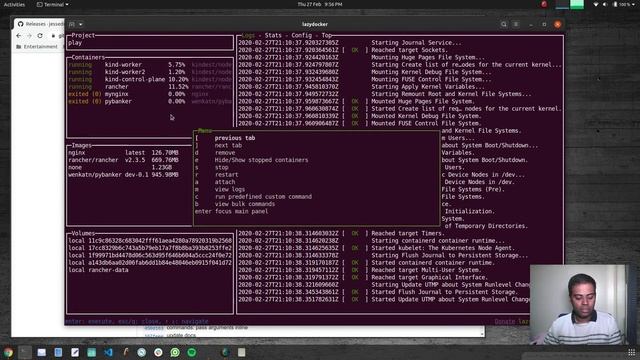Select the volume starting with 17cc8329b6
640x360 pixels.
[x=150, y=248]
